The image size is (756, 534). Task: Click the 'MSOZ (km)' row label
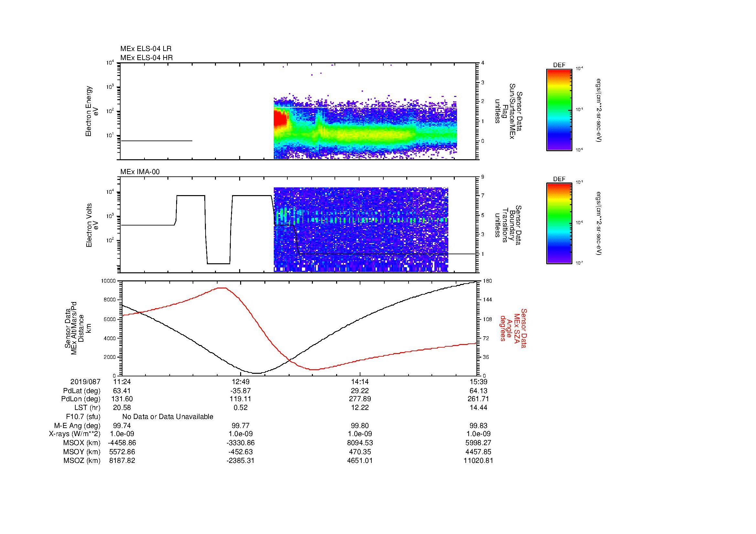[82, 461]
